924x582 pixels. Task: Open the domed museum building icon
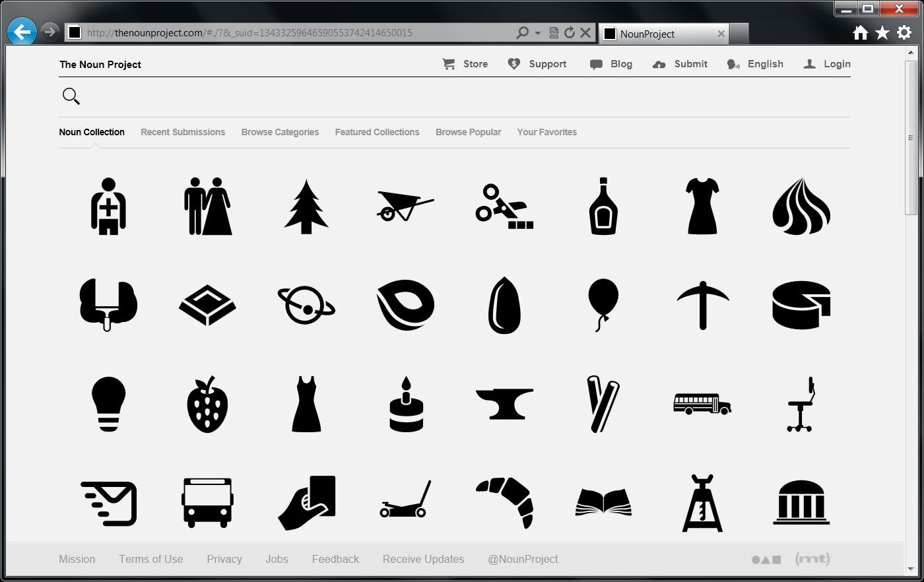[x=801, y=503]
